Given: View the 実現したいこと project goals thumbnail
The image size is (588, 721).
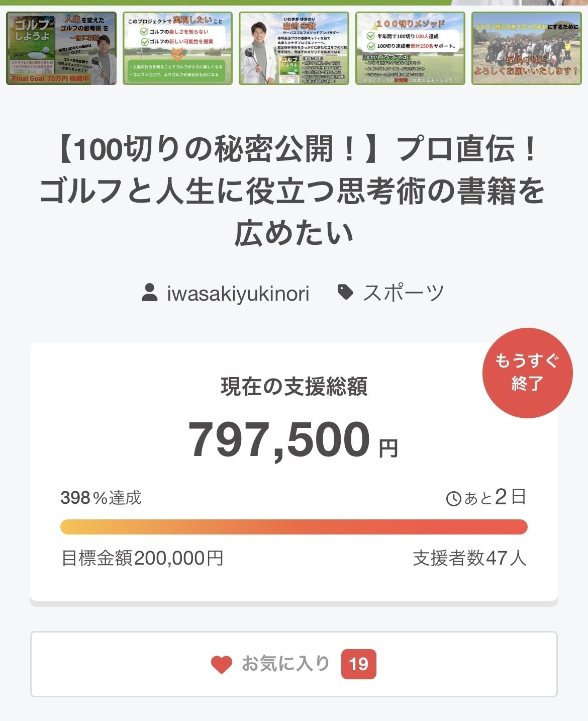Looking at the screenshot, I should [x=177, y=48].
